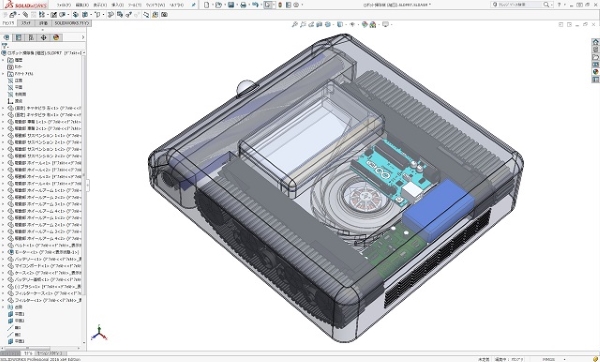Click the Print icon in top toolbar

coord(243,5)
